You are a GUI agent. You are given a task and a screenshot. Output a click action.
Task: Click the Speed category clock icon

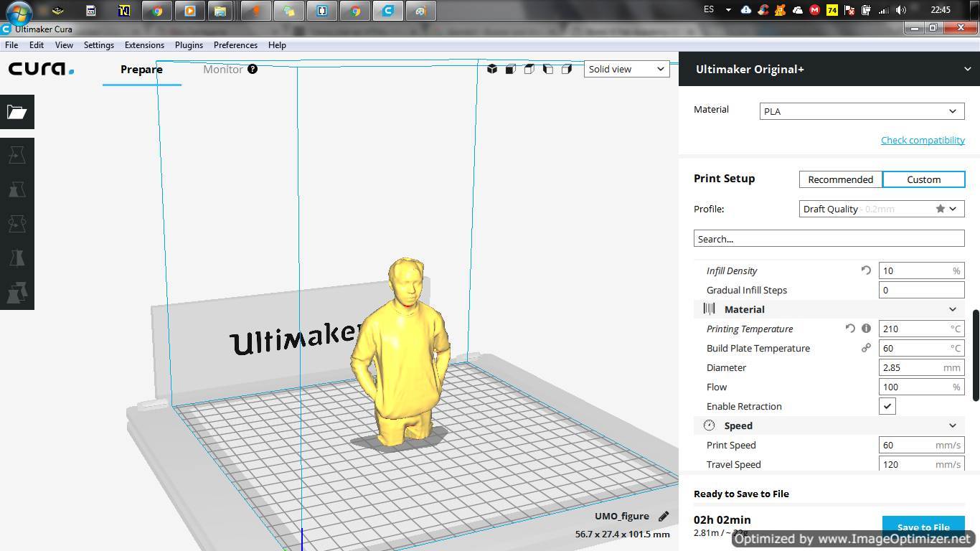click(709, 425)
